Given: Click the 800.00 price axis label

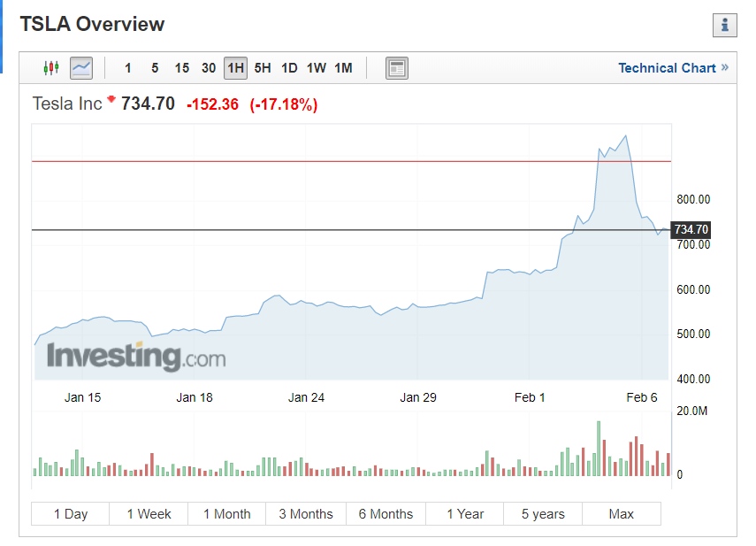Looking at the screenshot, I should point(693,199).
